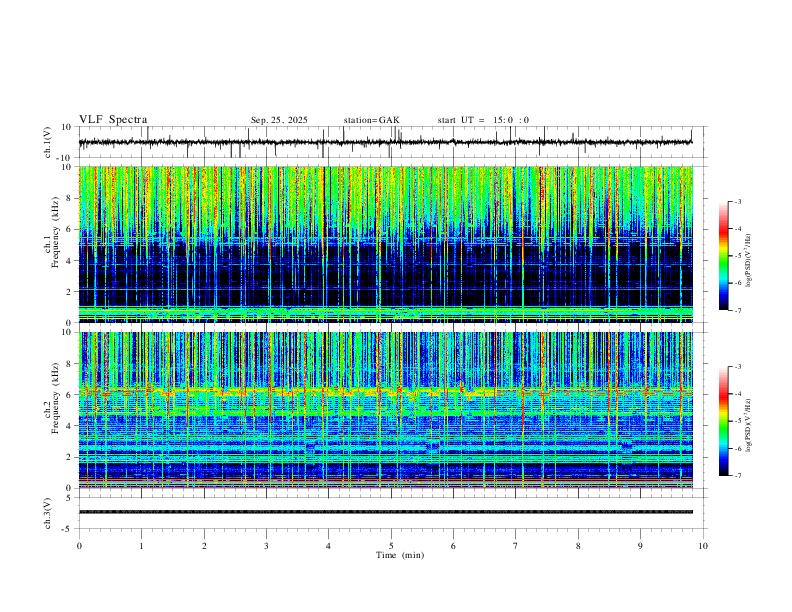The image size is (792, 612).
Task: Click the 'VLF Spectra' title text
Action: (113, 120)
